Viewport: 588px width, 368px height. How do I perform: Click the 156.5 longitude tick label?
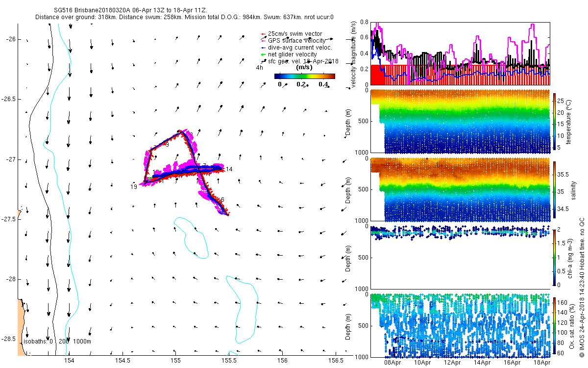335,362
